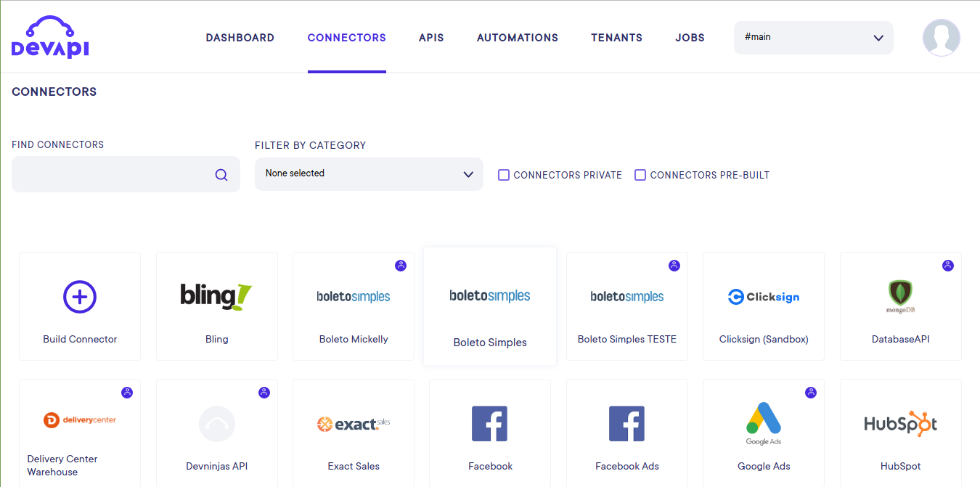Open the Tenants menu item
The width and height of the screenshot is (980, 487).
click(616, 38)
